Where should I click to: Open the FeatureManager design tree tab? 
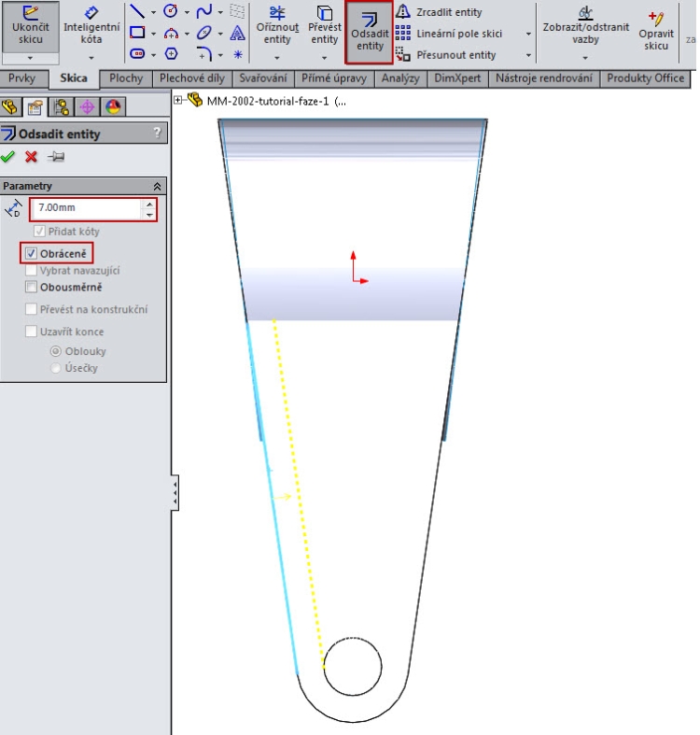9,107
